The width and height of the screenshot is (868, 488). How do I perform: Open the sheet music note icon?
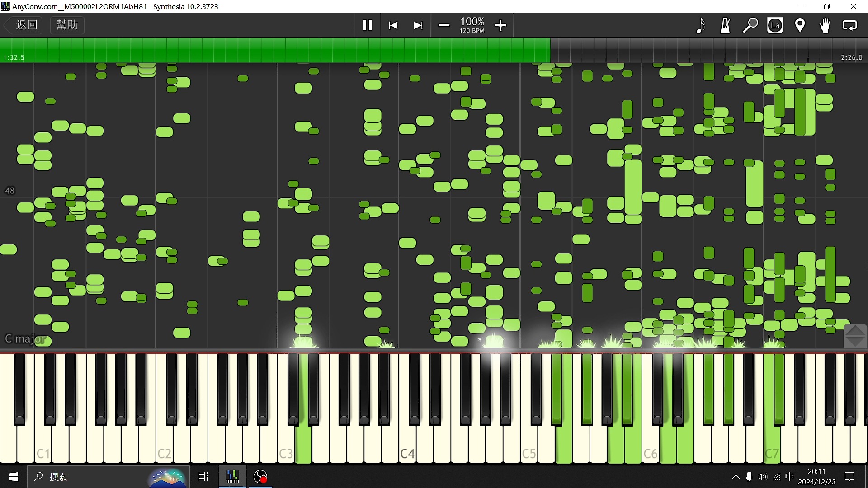pyautogui.click(x=700, y=25)
